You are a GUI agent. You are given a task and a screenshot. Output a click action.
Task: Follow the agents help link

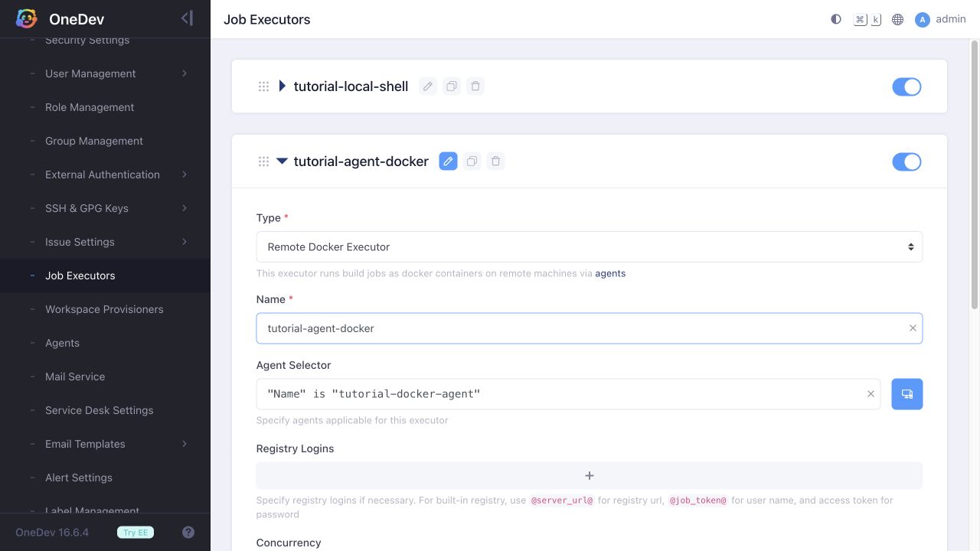coord(610,273)
